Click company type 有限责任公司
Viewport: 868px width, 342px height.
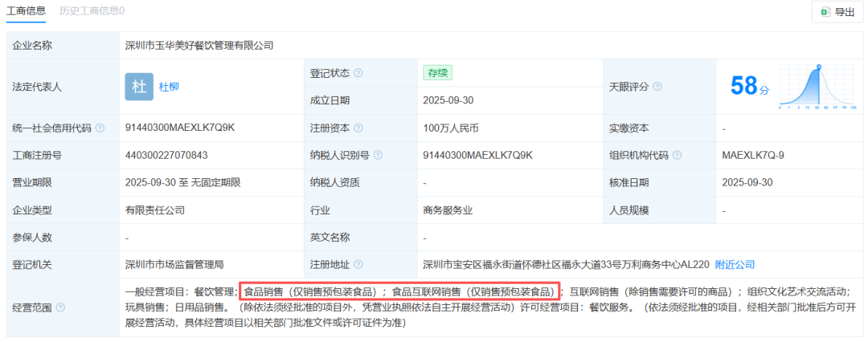pyautogui.click(x=155, y=210)
